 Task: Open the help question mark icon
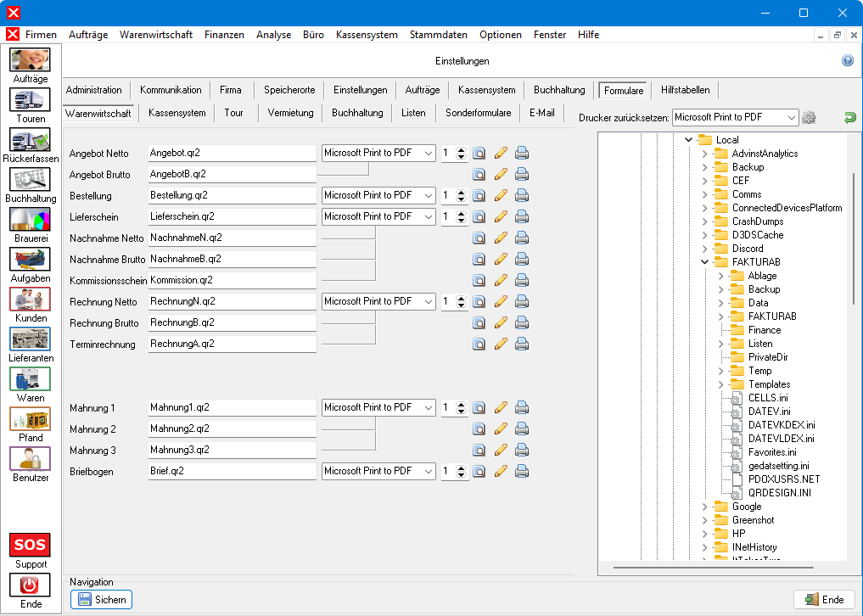[x=847, y=61]
